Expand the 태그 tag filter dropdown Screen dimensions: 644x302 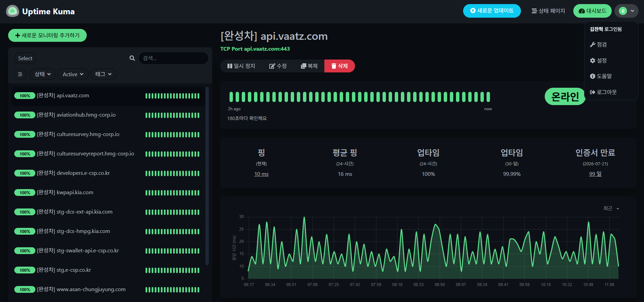click(x=103, y=74)
